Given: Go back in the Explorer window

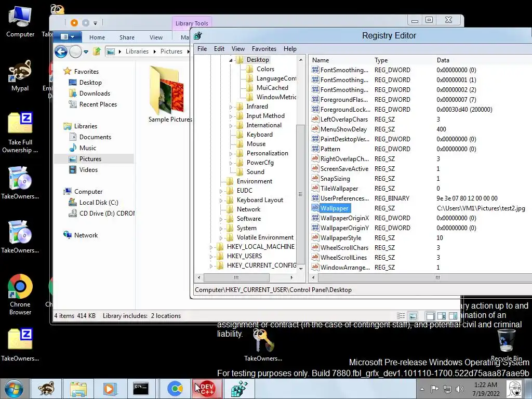Looking at the screenshot, I should [61, 51].
